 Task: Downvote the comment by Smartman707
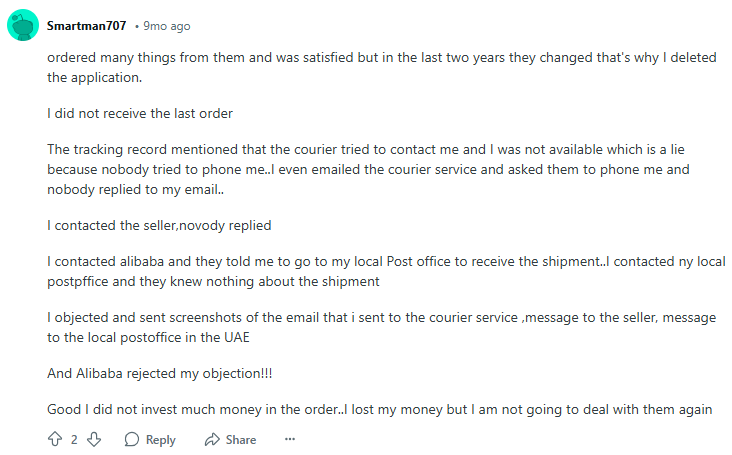tap(94, 439)
